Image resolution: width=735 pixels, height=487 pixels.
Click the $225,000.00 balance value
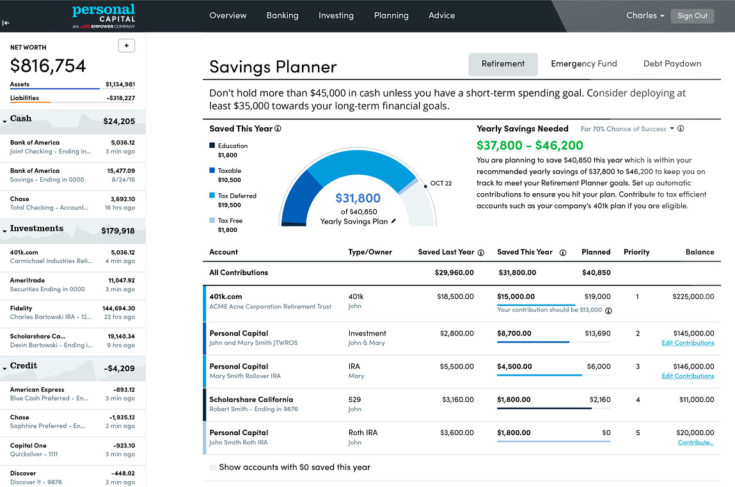693,297
